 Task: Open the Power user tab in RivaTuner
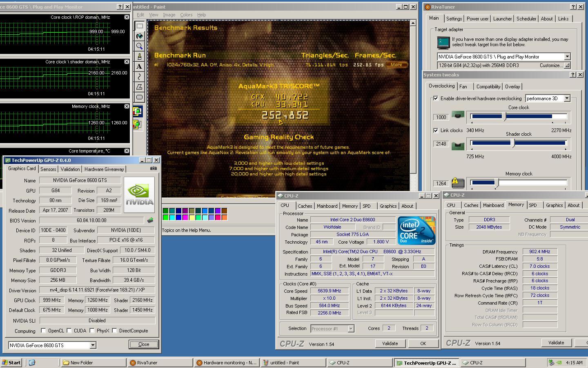pyautogui.click(x=477, y=18)
